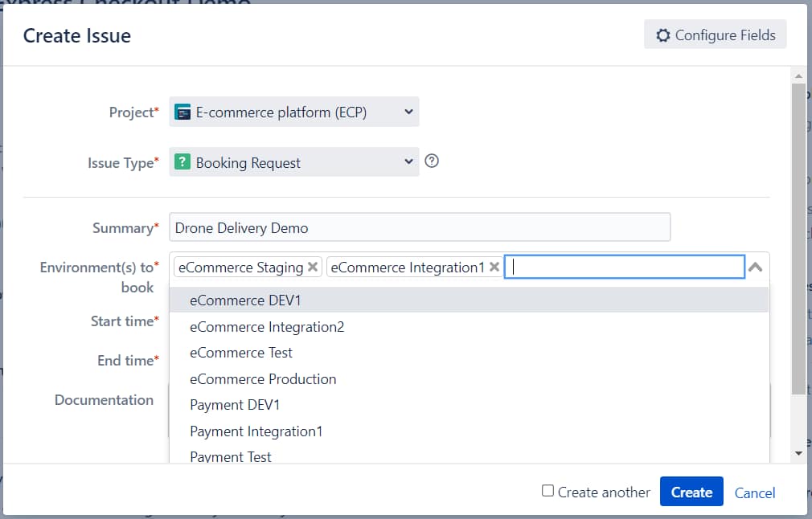Enable the Create another checkbox
The width and height of the screenshot is (812, 519).
pos(547,491)
